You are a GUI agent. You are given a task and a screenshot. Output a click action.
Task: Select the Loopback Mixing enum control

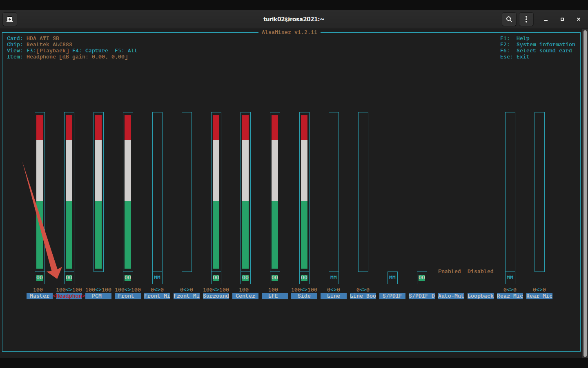pos(480,296)
